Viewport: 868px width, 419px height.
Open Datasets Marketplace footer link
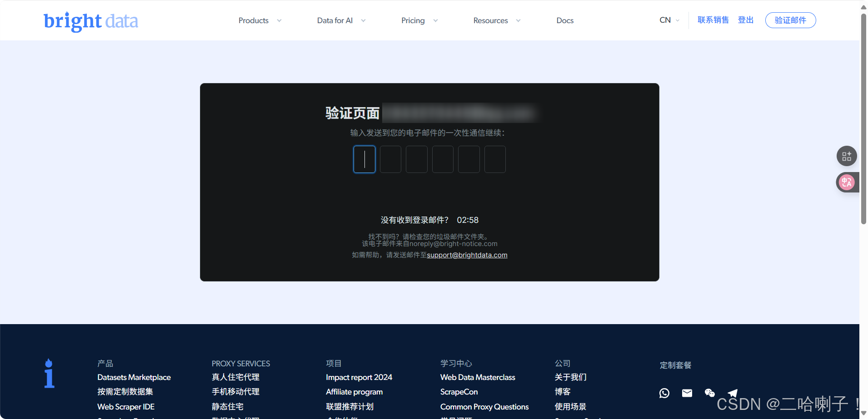pyautogui.click(x=134, y=377)
